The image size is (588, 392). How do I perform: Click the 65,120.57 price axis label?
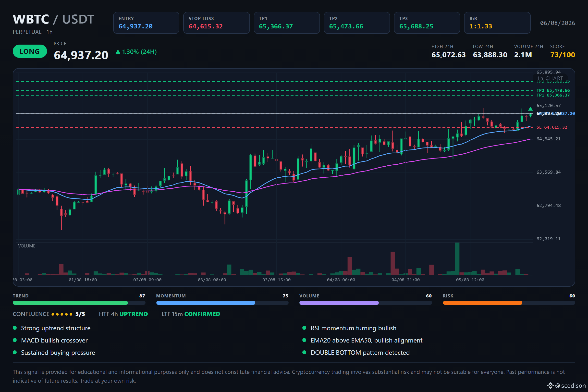point(549,106)
